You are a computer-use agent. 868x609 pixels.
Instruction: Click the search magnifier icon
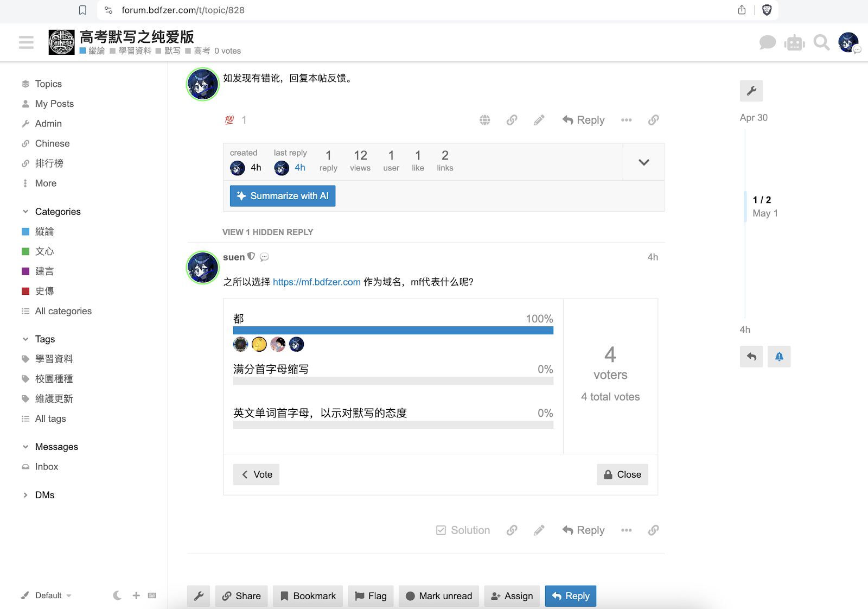click(821, 42)
